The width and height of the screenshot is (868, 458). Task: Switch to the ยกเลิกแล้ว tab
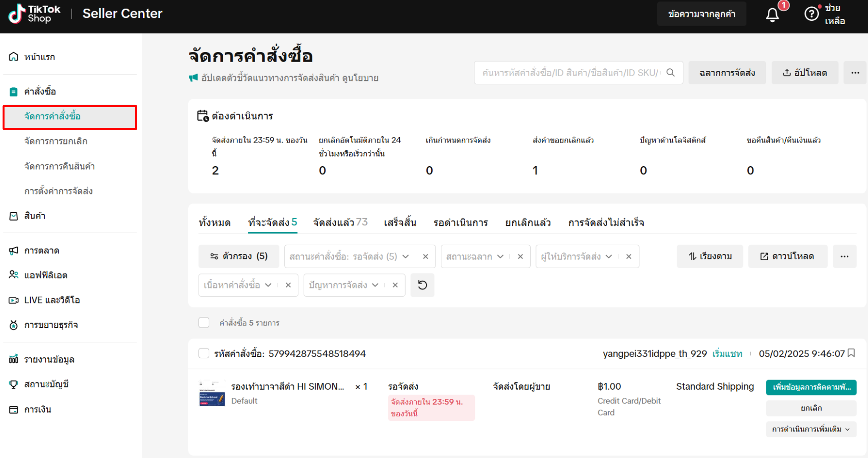(528, 222)
